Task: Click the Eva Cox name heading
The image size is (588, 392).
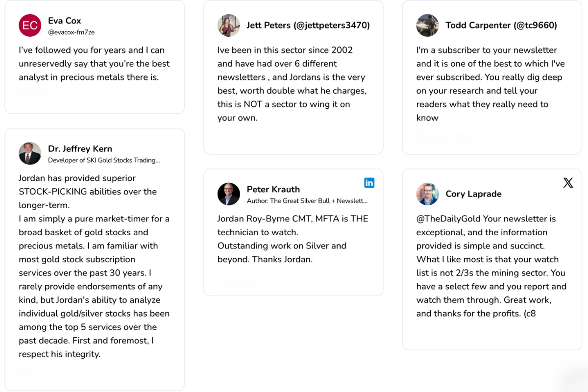Action: [65, 21]
